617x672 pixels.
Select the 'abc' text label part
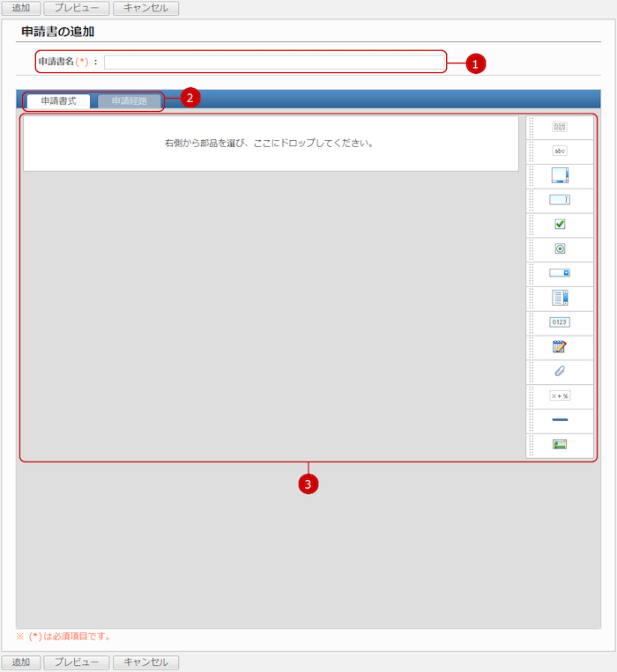(x=560, y=151)
